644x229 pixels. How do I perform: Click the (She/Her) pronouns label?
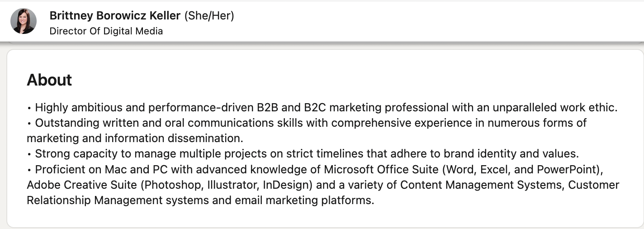pyautogui.click(x=209, y=16)
